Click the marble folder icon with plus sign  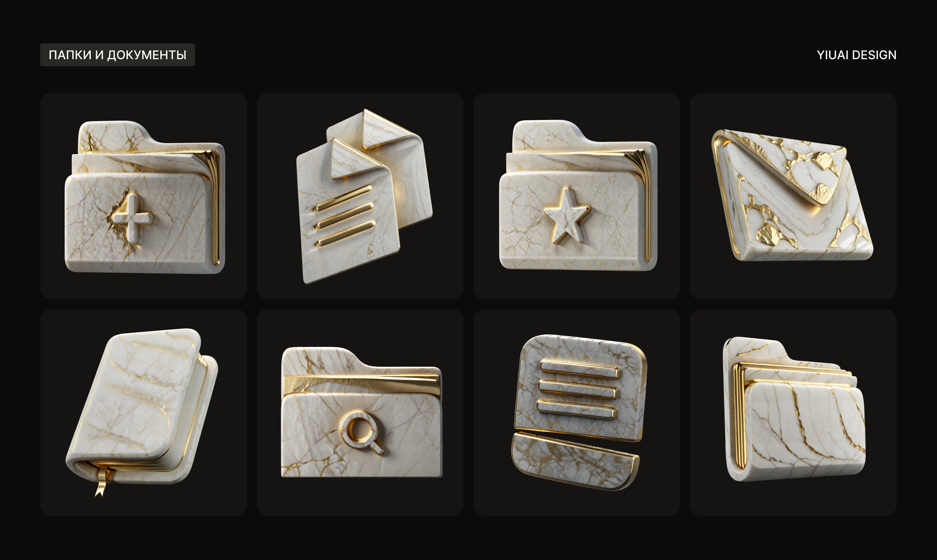(x=145, y=197)
